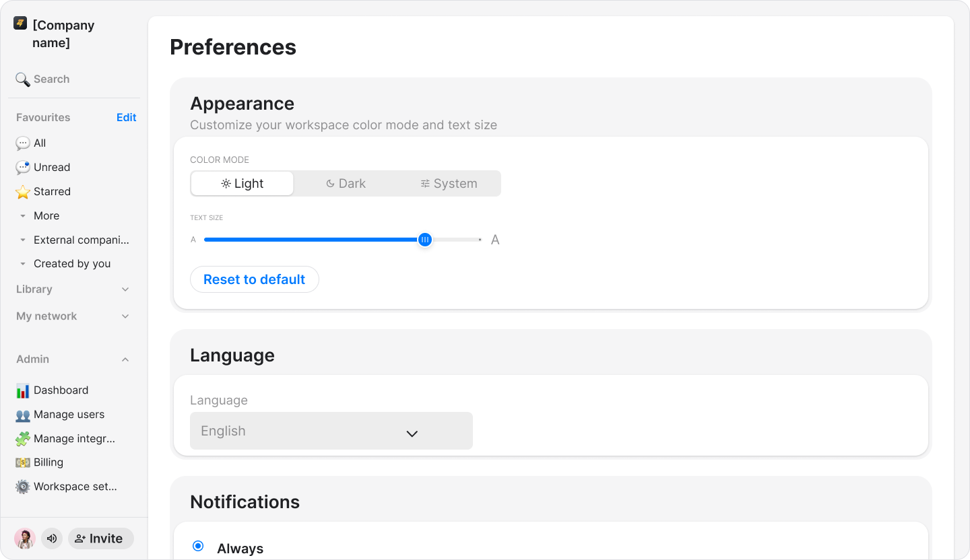Image resolution: width=970 pixels, height=560 pixels.
Task: Open Billing money icon
Action: (23, 462)
